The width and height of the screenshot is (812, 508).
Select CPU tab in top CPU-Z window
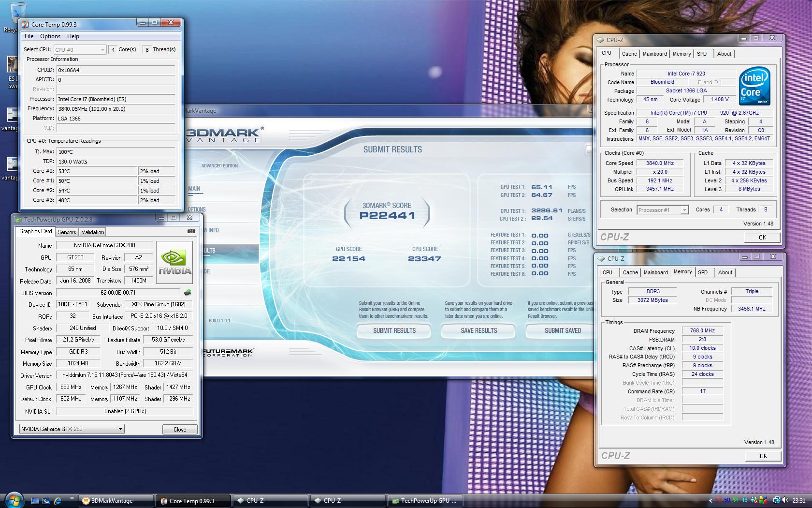point(607,53)
